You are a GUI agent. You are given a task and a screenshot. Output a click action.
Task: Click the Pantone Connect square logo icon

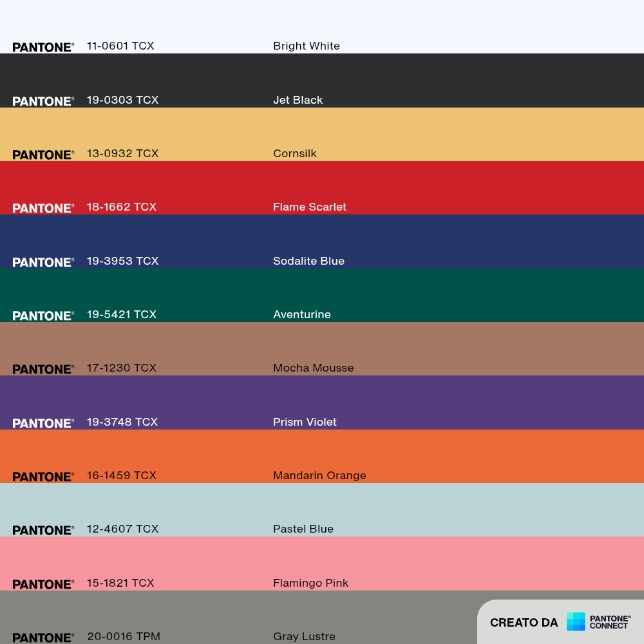[575, 621]
